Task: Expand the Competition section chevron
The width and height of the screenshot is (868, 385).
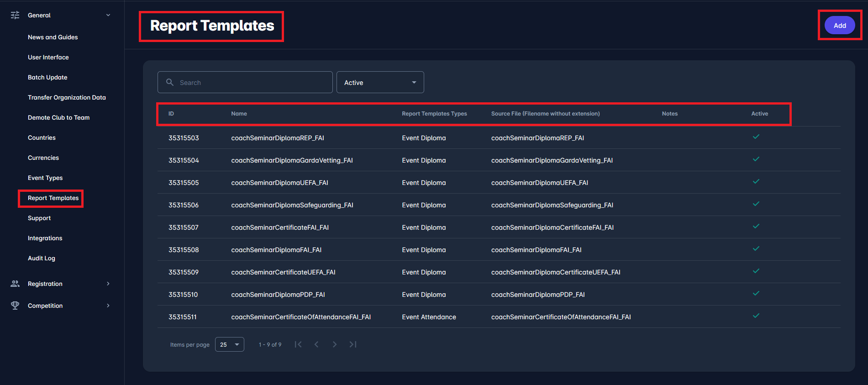Action: tap(108, 306)
